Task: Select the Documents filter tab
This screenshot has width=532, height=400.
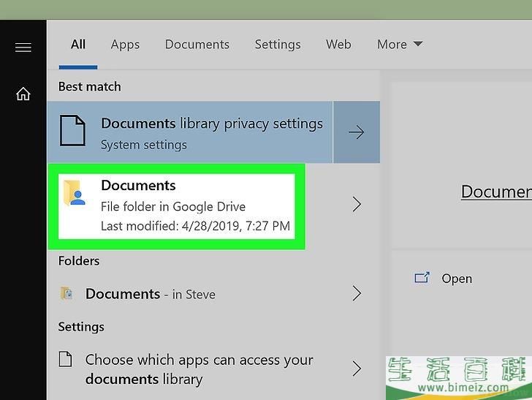Action: 197,45
